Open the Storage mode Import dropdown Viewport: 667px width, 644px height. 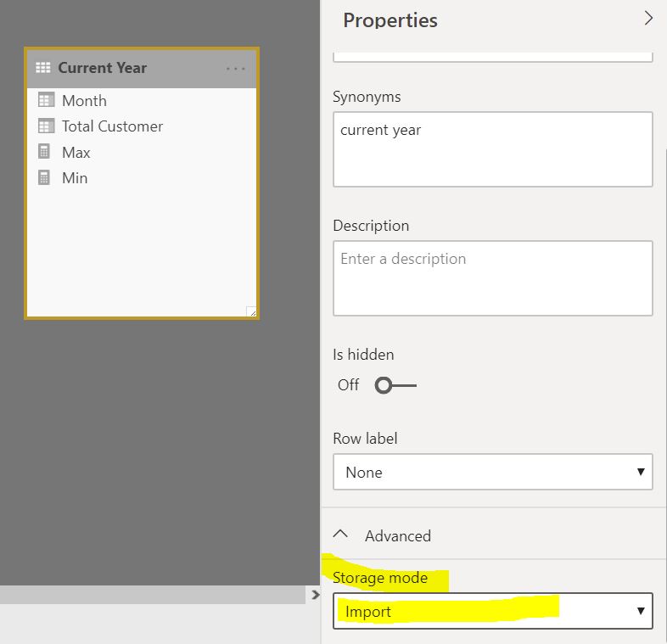tap(492, 611)
